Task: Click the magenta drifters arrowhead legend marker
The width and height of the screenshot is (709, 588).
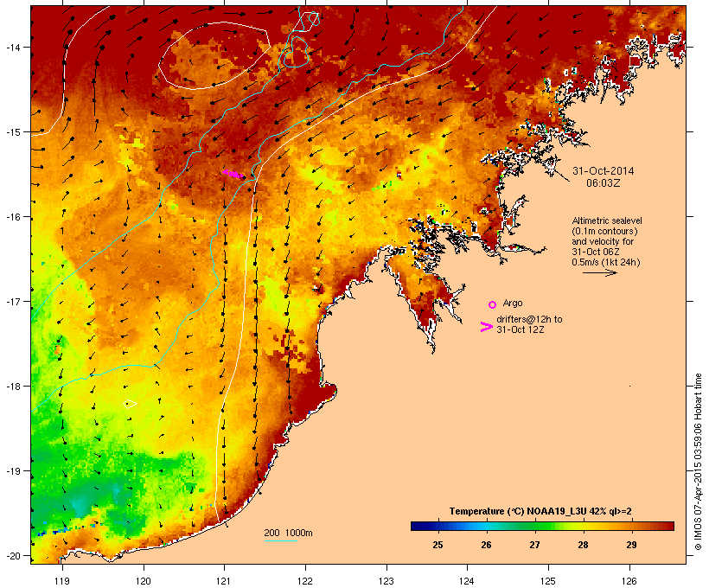Action: tap(487, 327)
